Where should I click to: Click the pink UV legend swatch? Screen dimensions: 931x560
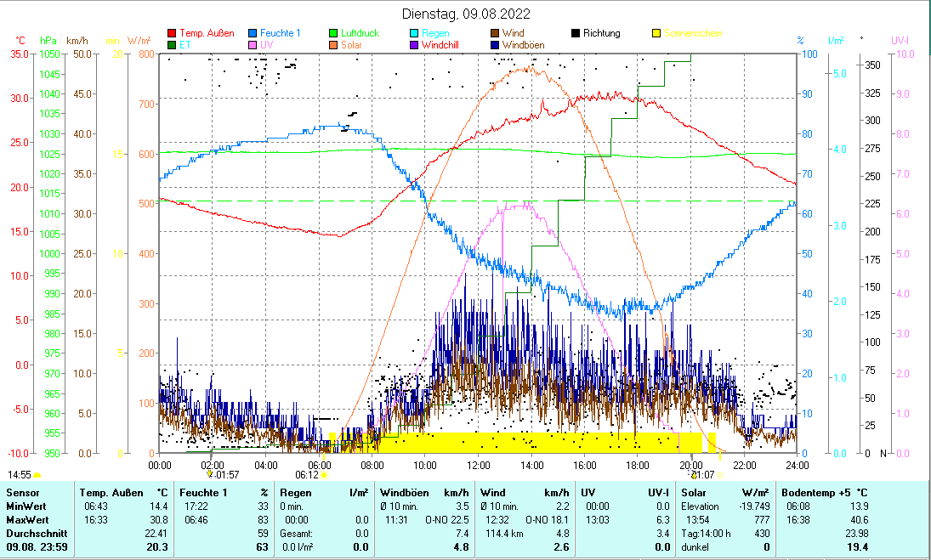point(253,45)
